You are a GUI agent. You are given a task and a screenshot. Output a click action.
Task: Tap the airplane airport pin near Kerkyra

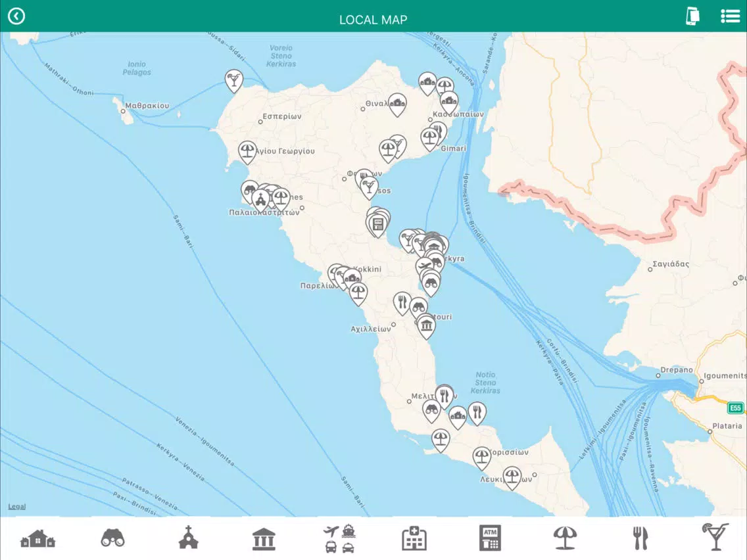(425, 267)
